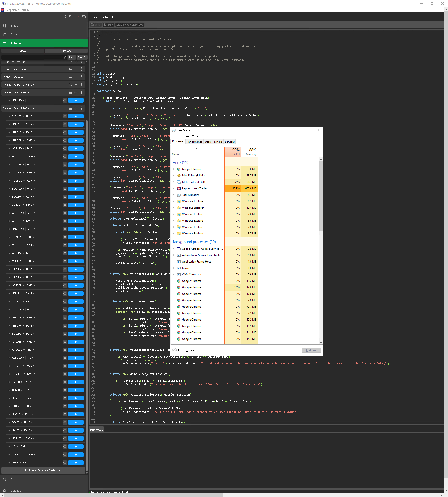Click the Build Result tab

[x=96, y=430]
